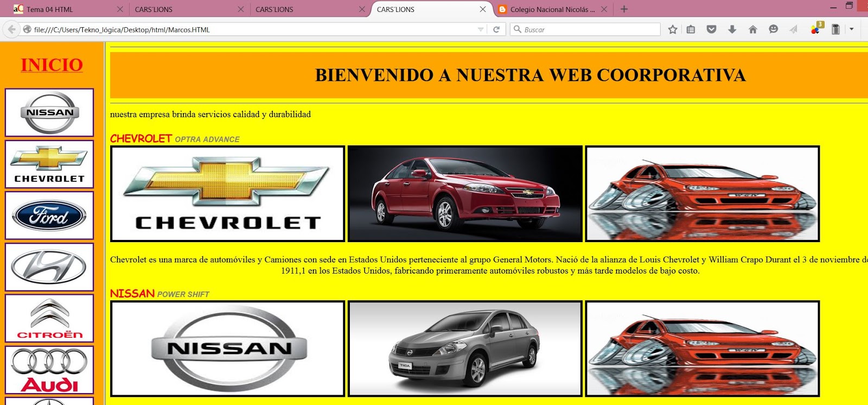Open the URL history dropdown arrow
Screen dimensions: 868x405
coord(480,29)
